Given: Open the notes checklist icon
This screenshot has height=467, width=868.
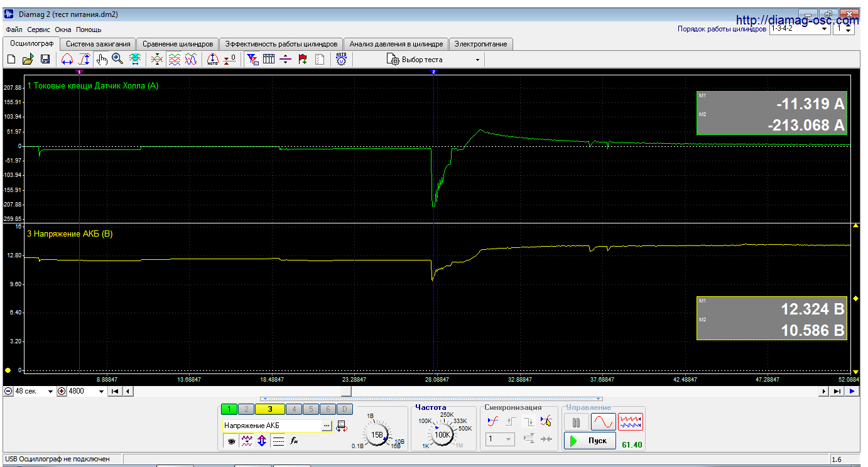Looking at the screenshot, I should (x=320, y=59).
